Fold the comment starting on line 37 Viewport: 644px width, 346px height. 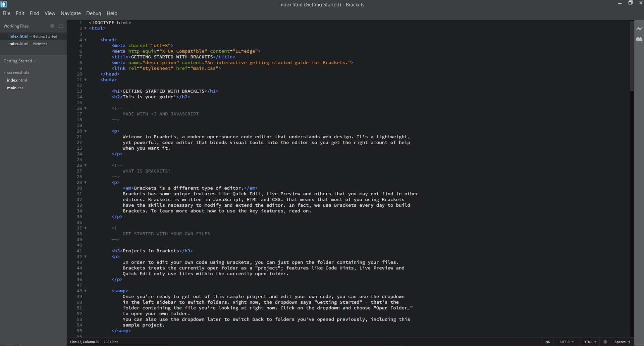pyautogui.click(x=86, y=228)
